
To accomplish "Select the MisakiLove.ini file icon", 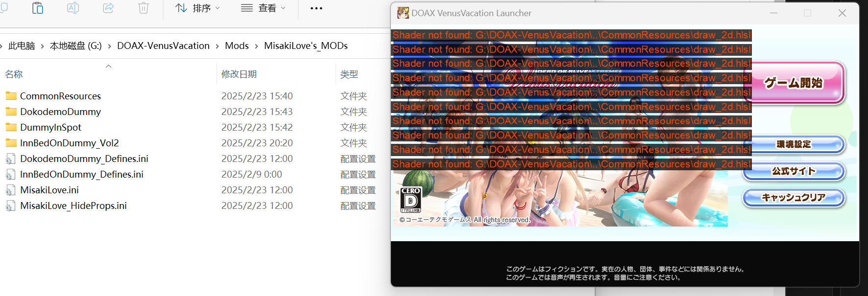I will (10, 190).
